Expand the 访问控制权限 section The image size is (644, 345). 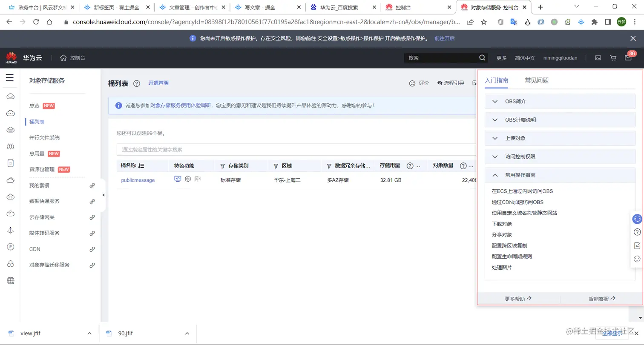click(x=560, y=157)
